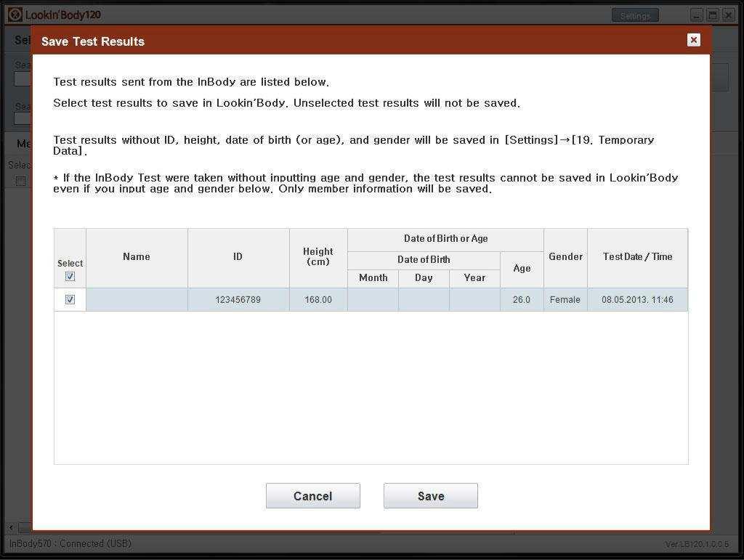Click the Date of Birth or Age header

(x=445, y=239)
